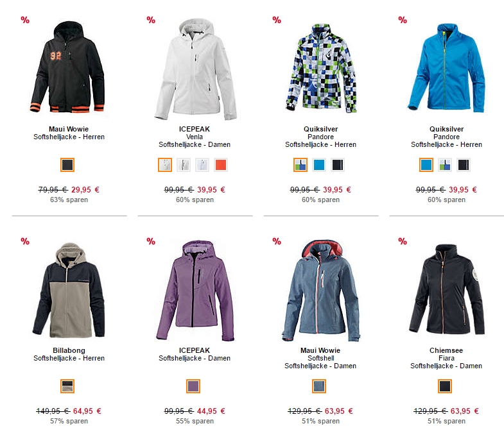Pick the purple swatch under ICEPEAK Damen jacket

pyautogui.click(x=193, y=386)
